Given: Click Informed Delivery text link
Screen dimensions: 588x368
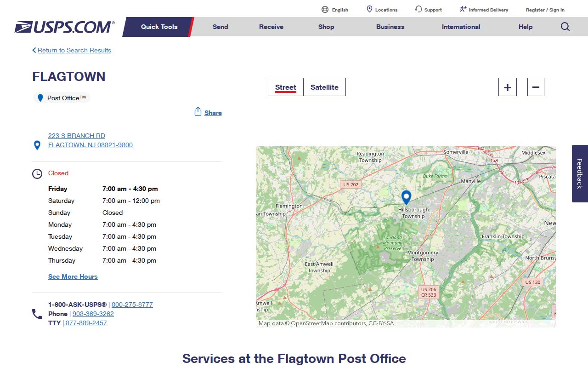Looking at the screenshot, I should [x=488, y=10].
